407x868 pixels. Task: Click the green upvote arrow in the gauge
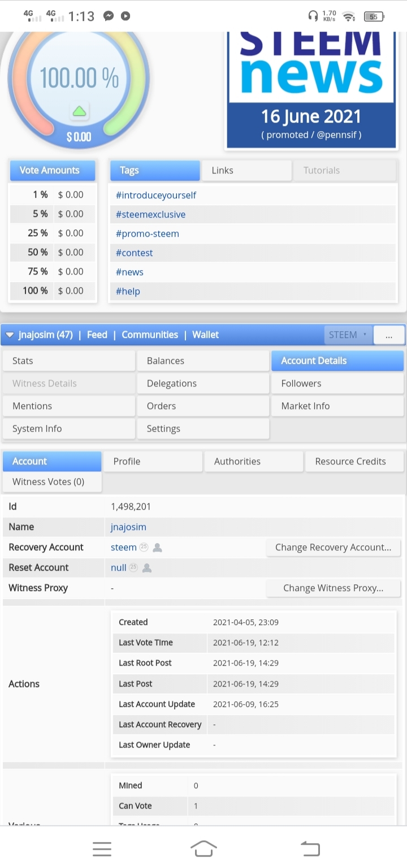coord(79,111)
